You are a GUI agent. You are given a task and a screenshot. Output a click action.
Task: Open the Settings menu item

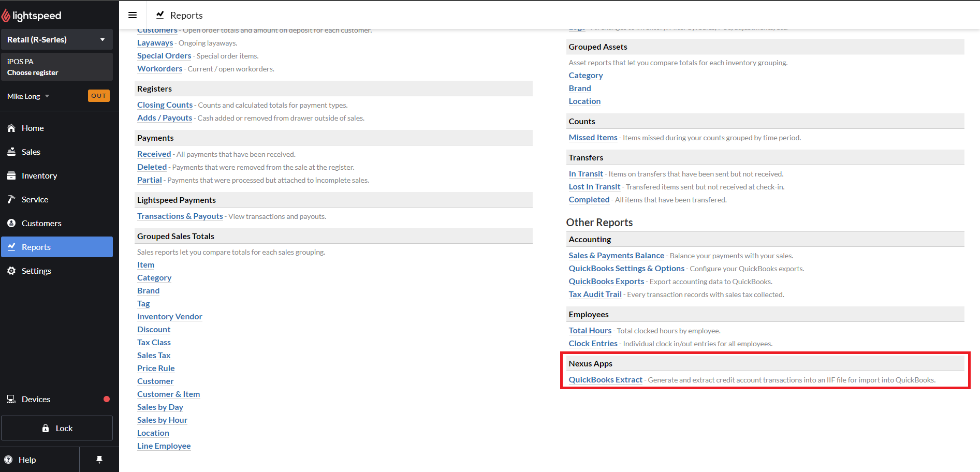tap(57, 271)
